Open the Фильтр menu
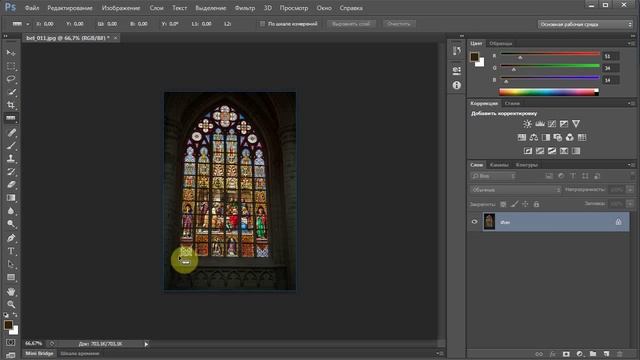The image size is (640, 360). point(245,8)
